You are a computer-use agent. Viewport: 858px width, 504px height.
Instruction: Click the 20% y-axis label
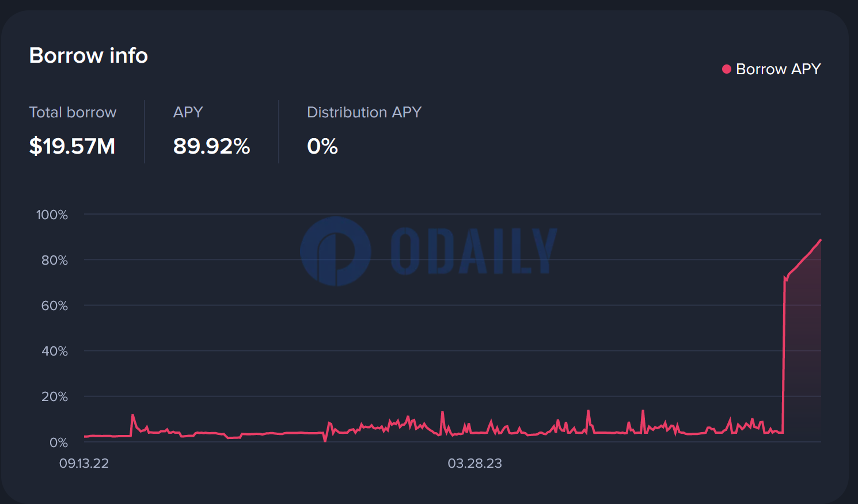55,396
